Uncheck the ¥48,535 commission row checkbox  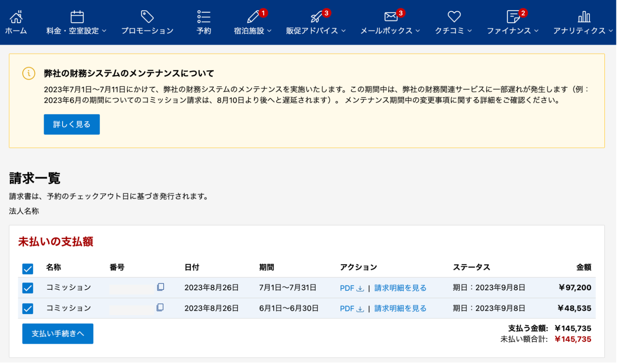28,308
